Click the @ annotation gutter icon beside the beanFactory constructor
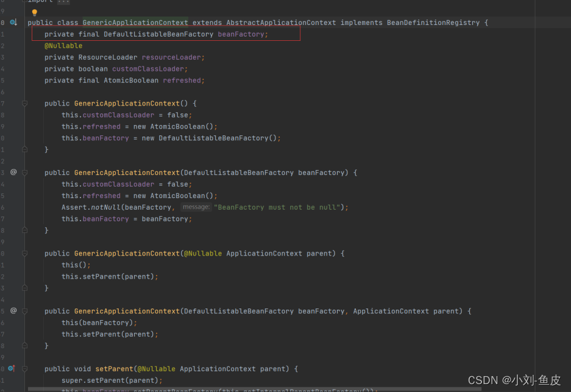571x392 pixels. click(13, 173)
